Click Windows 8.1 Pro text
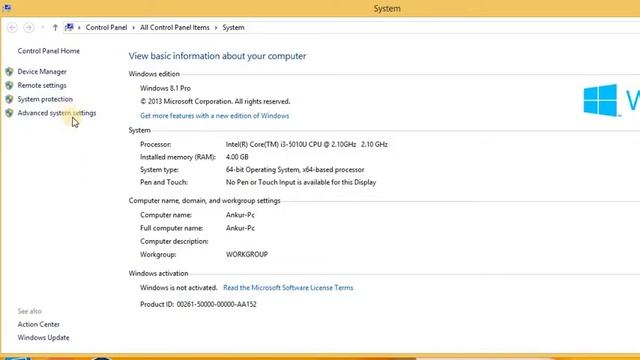The width and height of the screenshot is (640, 360). pyautogui.click(x=165, y=88)
